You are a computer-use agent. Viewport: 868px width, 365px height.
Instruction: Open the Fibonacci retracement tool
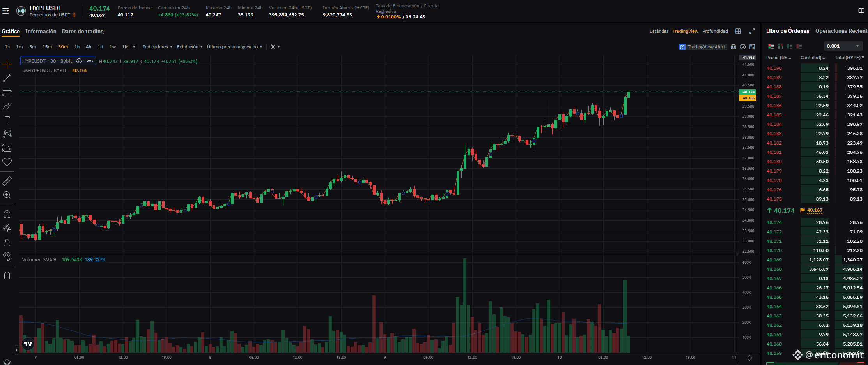7,92
